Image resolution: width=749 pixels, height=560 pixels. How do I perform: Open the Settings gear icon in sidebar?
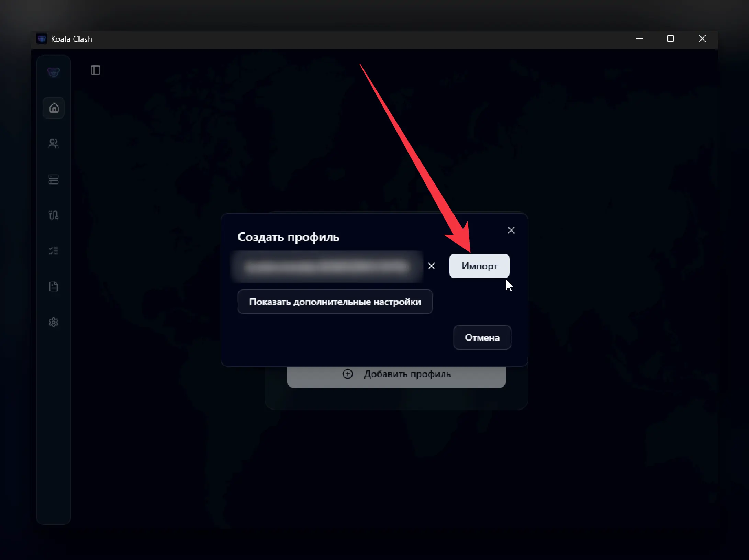tap(54, 322)
